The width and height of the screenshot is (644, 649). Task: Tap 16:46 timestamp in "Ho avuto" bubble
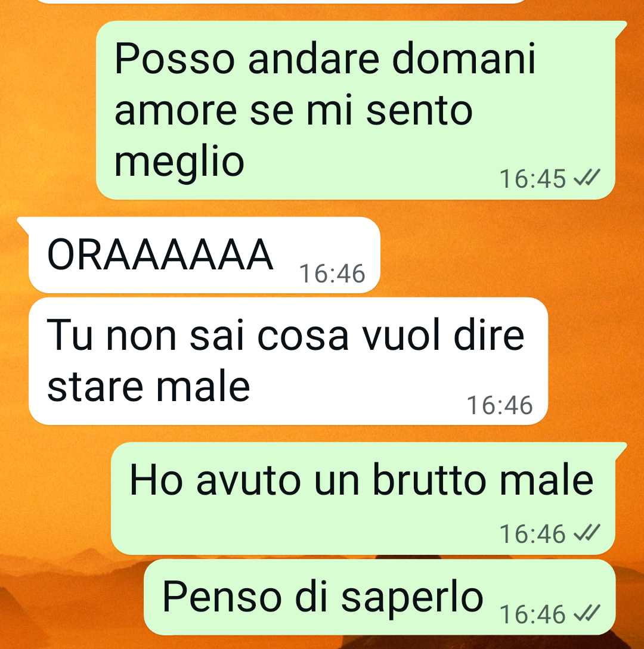click(532, 533)
